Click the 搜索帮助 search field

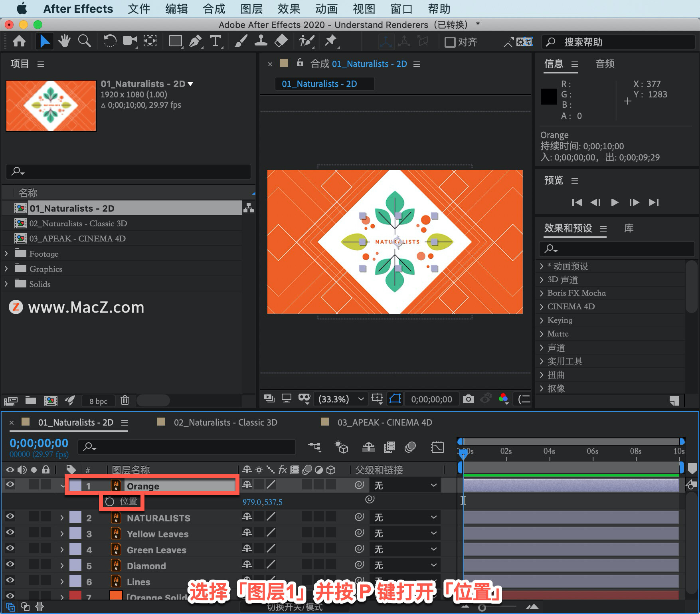pyautogui.click(x=618, y=42)
